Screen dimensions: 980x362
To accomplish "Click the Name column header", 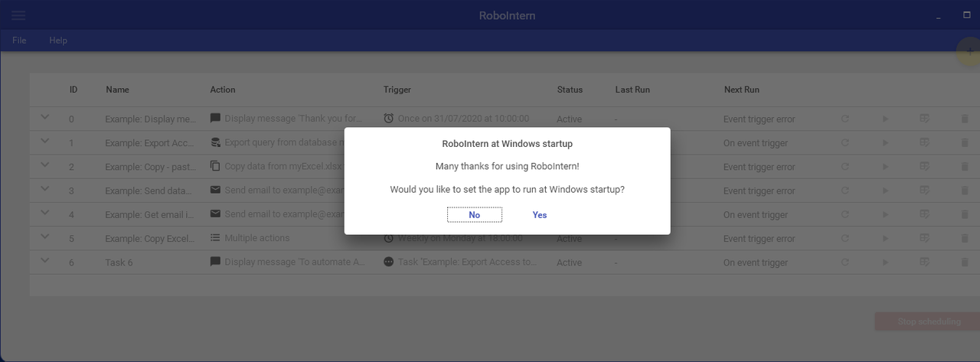I will tap(117, 90).
